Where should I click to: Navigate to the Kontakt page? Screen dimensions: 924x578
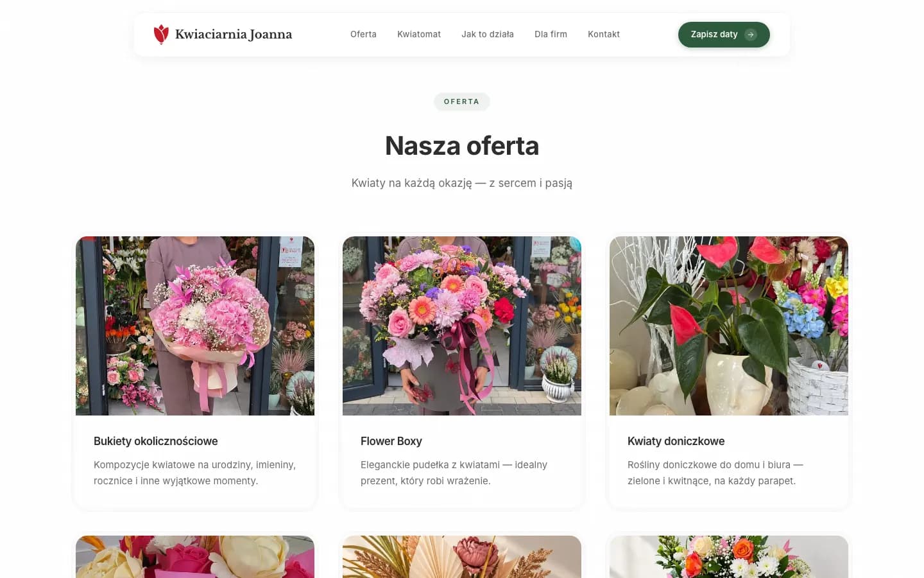(x=604, y=34)
